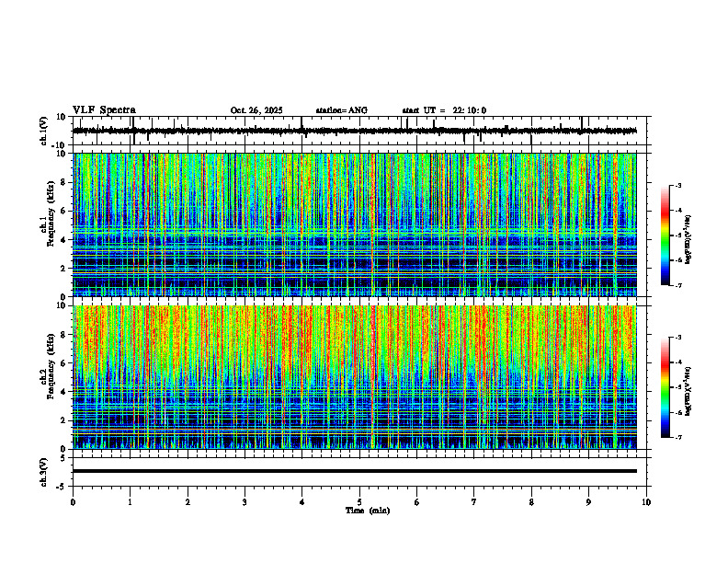This screenshot has width=728, height=563.
Task: Select the date text "Oct. 26, 2025"
Action: [x=256, y=110]
